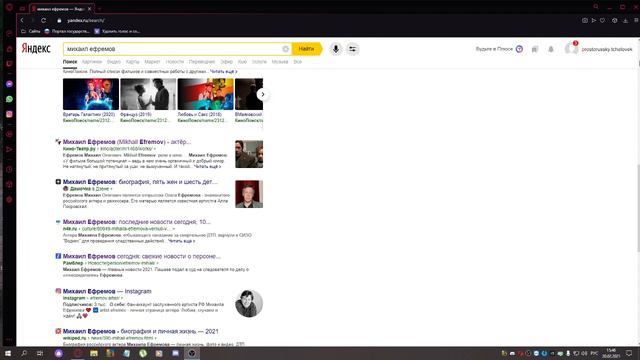
Task: Open Михаил Ефремов — Instagram result
Action: pyautogui.click(x=107, y=291)
